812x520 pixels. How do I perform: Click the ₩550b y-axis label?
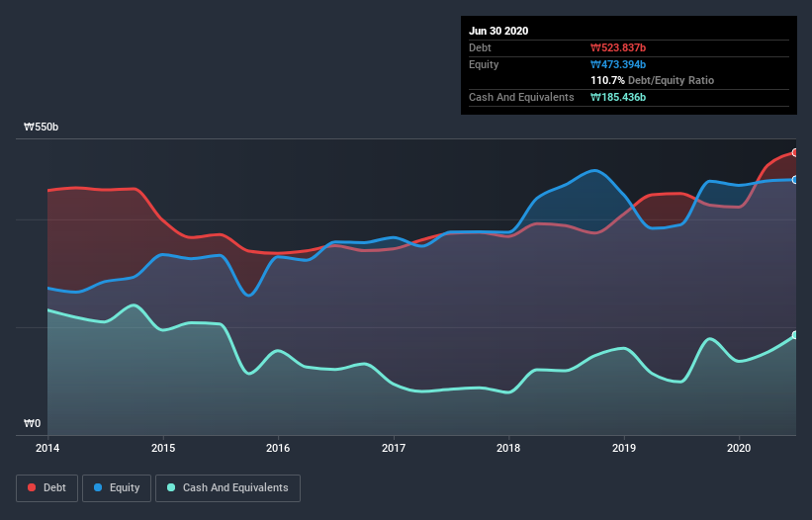coord(41,128)
